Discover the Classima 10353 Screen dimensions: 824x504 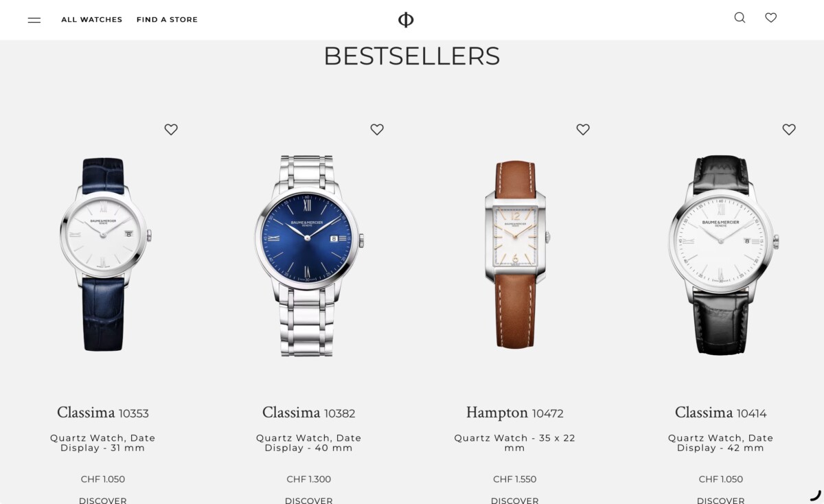point(103,500)
